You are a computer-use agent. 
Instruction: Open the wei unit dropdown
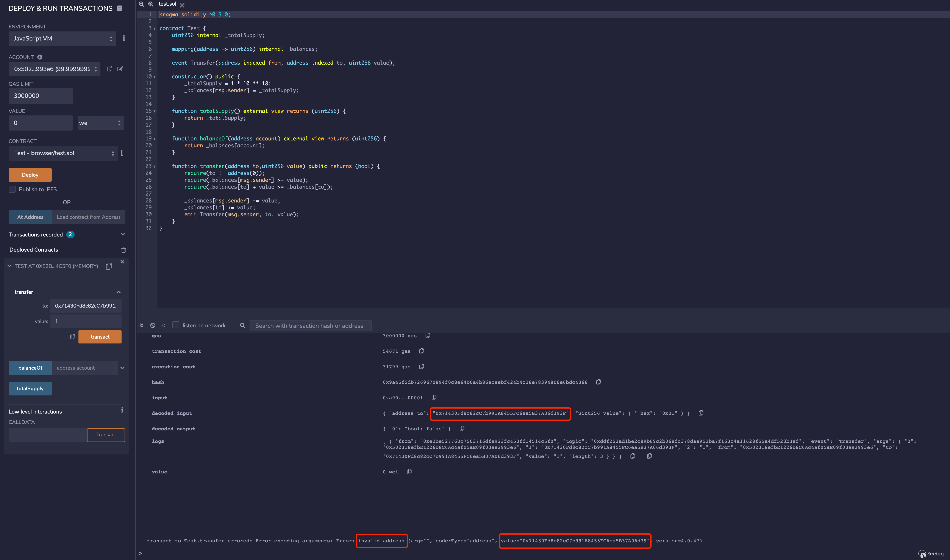pos(100,123)
